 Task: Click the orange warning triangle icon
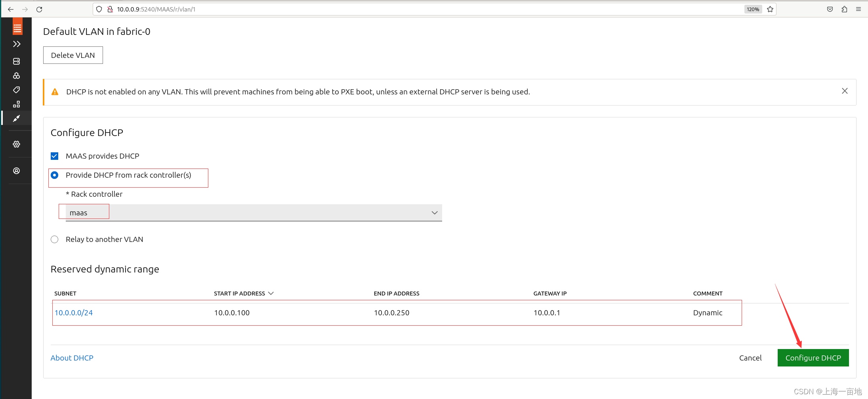(55, 92)
